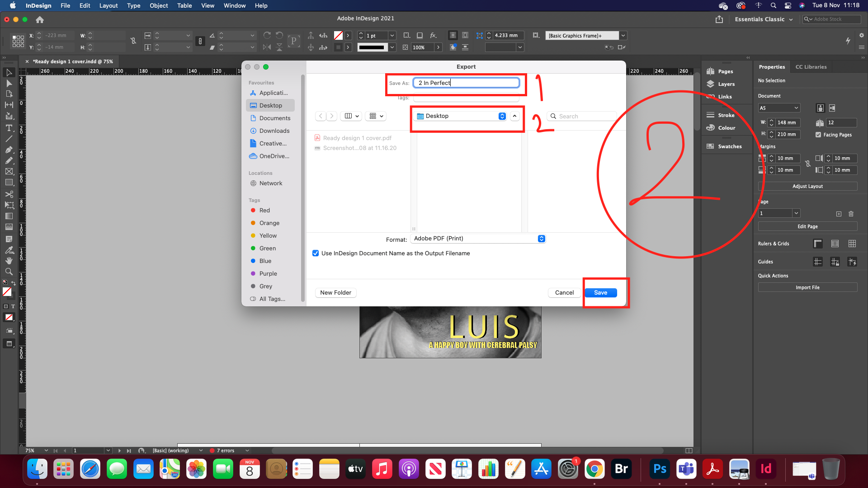
Task: Click the Save As filename field
Action: (466, 83)
